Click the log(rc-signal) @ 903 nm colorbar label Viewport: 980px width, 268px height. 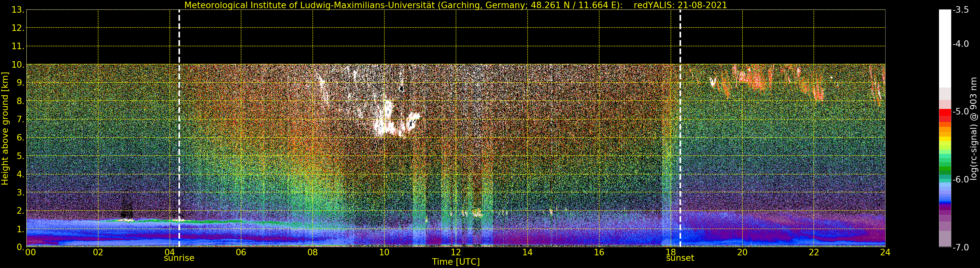click(x=974, y=128)
